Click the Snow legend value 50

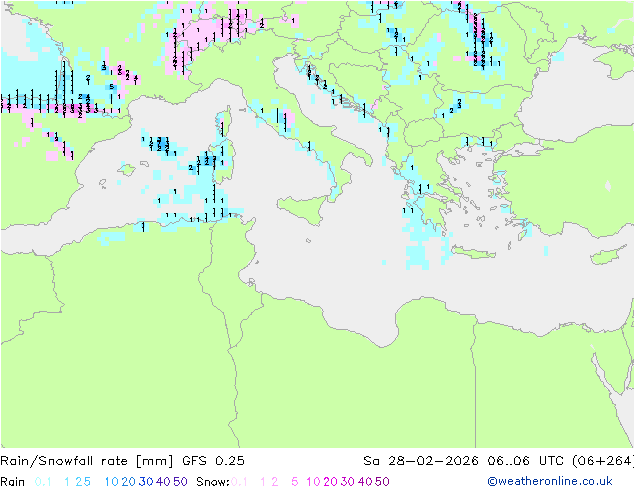click(382, 482)
